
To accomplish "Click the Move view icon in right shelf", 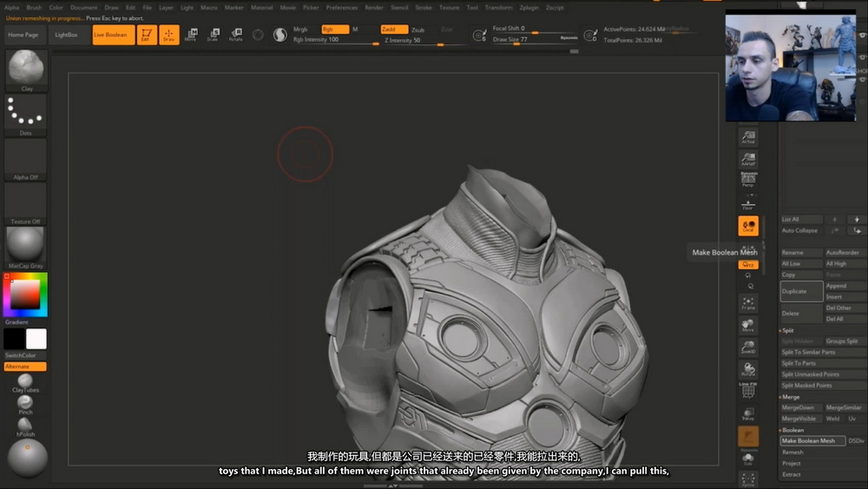I will (748, 325).
